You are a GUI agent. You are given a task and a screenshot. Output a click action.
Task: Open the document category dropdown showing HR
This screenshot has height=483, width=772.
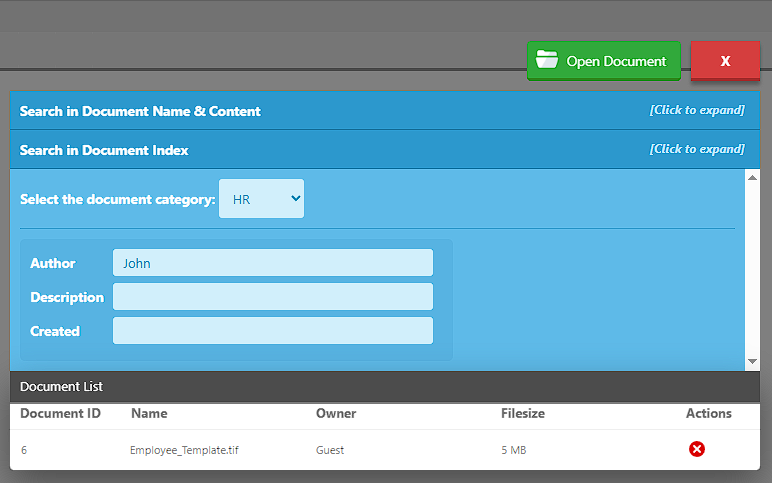tap(261, 199)
